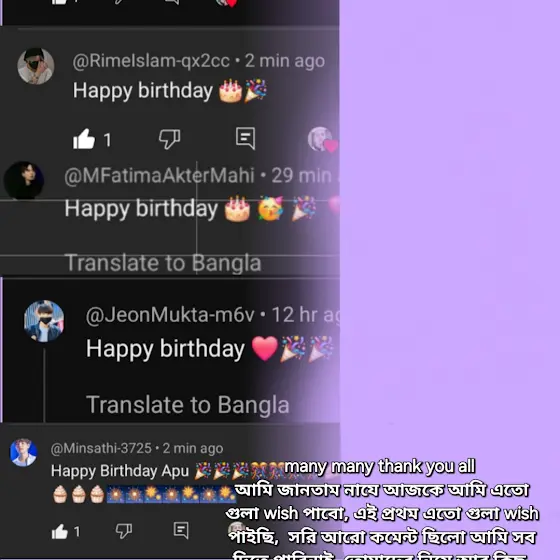The image size is (560, 560).
Task: Go to @JeonMukta-m6v's channel
Action: (x=170, y=315)
